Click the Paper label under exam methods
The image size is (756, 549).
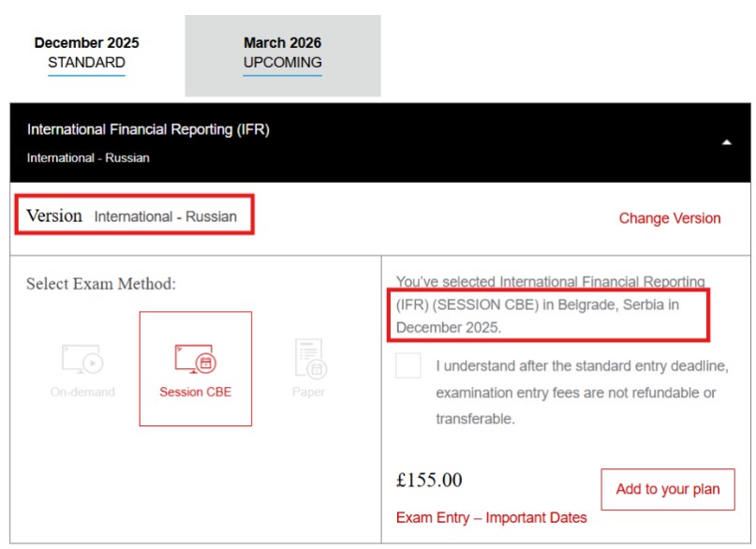pyautogui.click(x=308, y=392)
